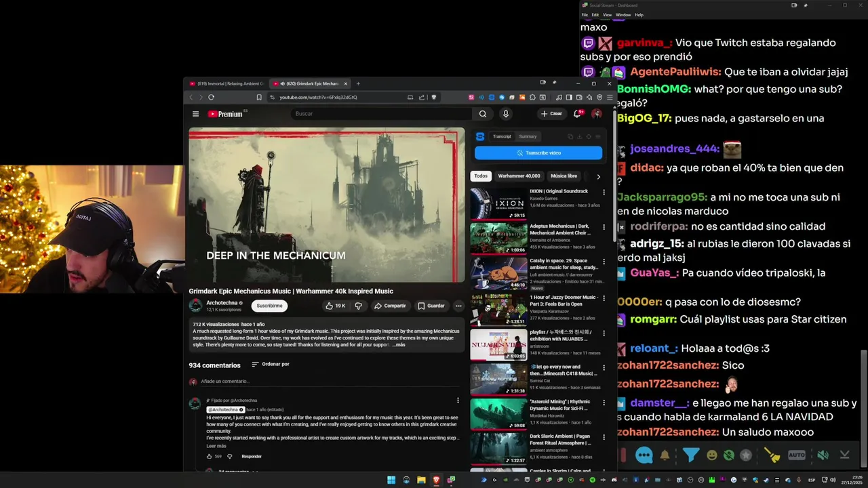Jump to bottom with the down arrow icon
868x488 pixels.
coord(845,455)
